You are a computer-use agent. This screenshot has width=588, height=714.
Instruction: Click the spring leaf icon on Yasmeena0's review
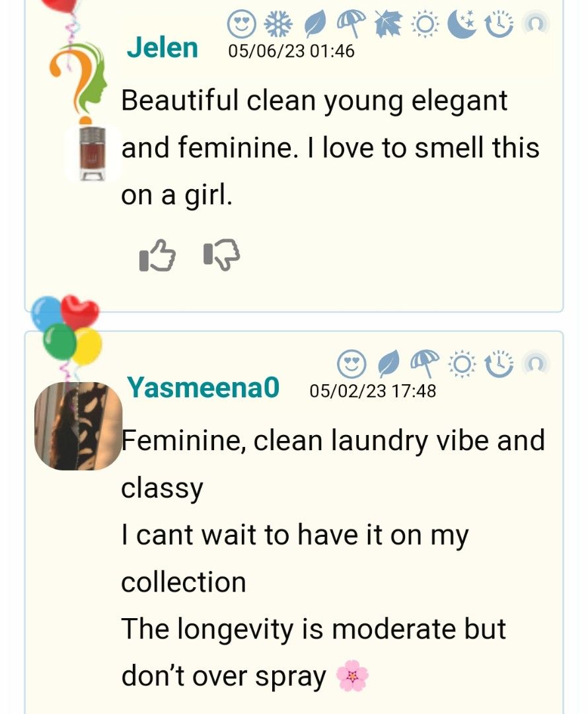tap(388, 363)
